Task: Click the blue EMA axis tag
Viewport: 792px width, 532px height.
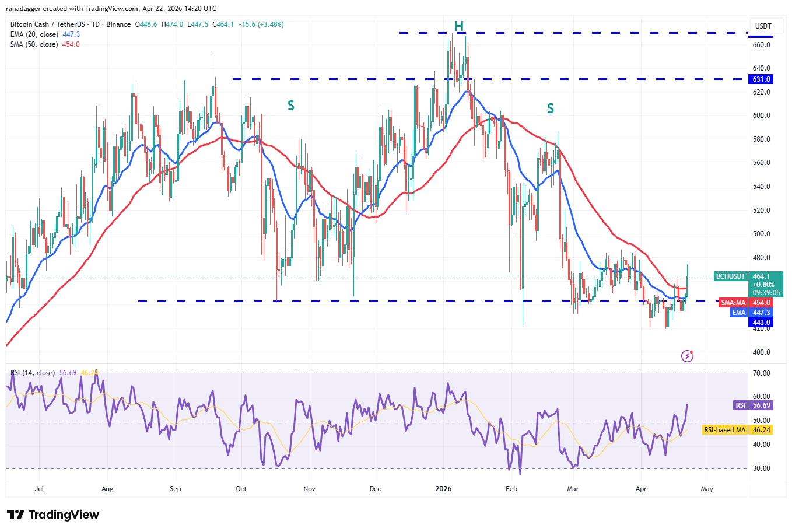Action: pyautogui.click(x=738, y=313)
